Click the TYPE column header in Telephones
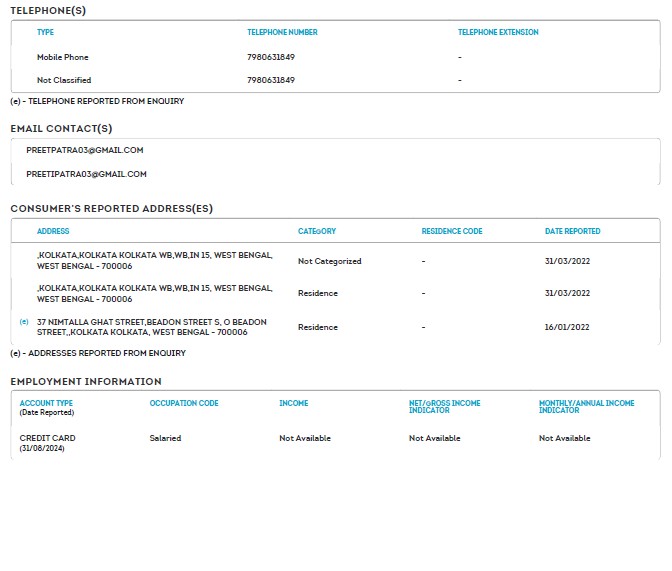This screenshot has height=571, width=672. pos(45,32)
